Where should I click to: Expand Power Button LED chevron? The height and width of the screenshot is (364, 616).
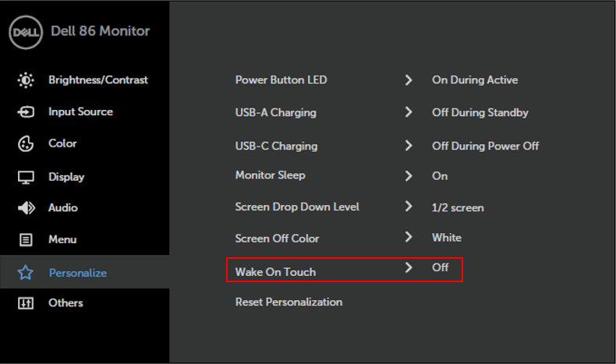[409, 80]
